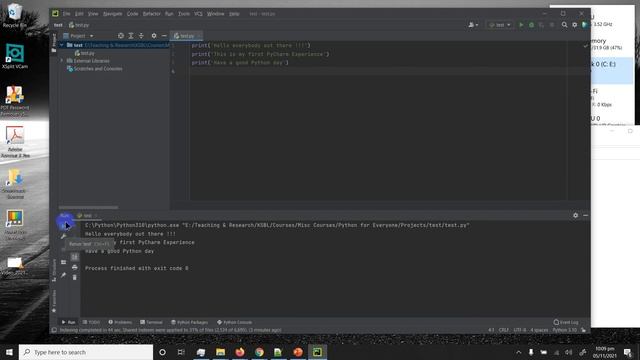Image resolution: width=640 pixels, height=360 pixels.
Task: Open Python Console tool window
Action: [x=235, y=322]
